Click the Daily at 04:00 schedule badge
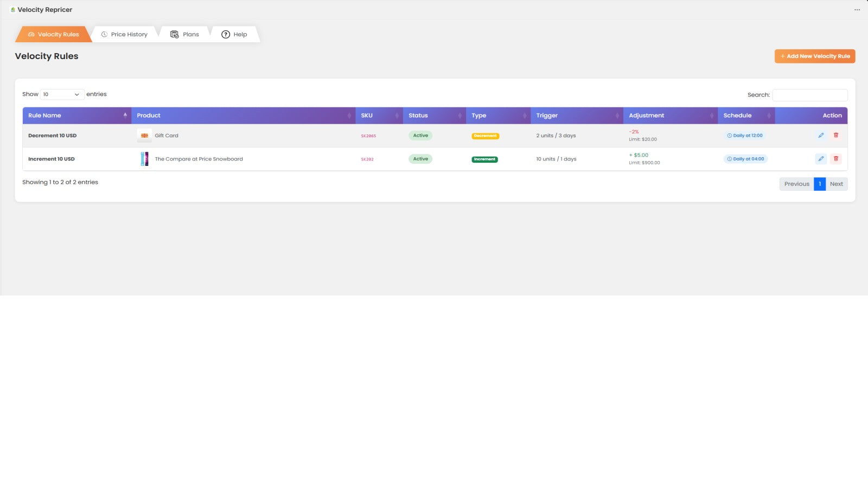Viewport: 868px width, 488px height. click(x=745, y=159)
